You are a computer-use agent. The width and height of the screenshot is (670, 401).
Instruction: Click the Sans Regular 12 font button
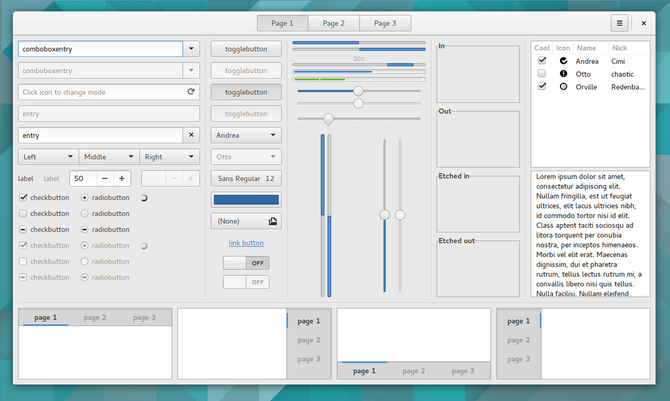click(x=246, y=178)
